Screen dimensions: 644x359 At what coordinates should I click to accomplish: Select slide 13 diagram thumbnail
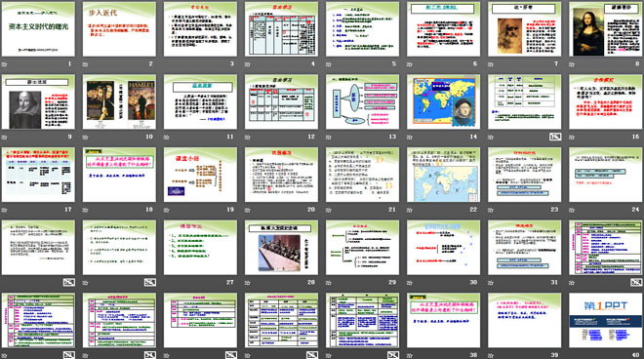tap(362, 101)
